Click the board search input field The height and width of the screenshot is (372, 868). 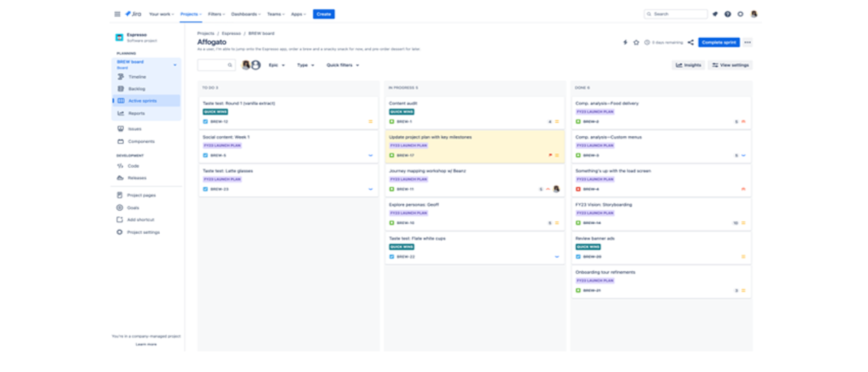(216, 65)
